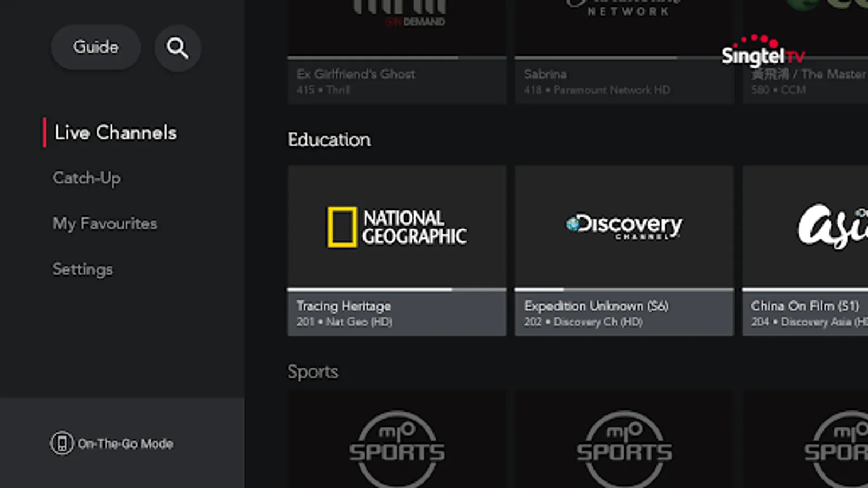Tap the On-The-Go Mode phone icon

(x=62, y=444)
